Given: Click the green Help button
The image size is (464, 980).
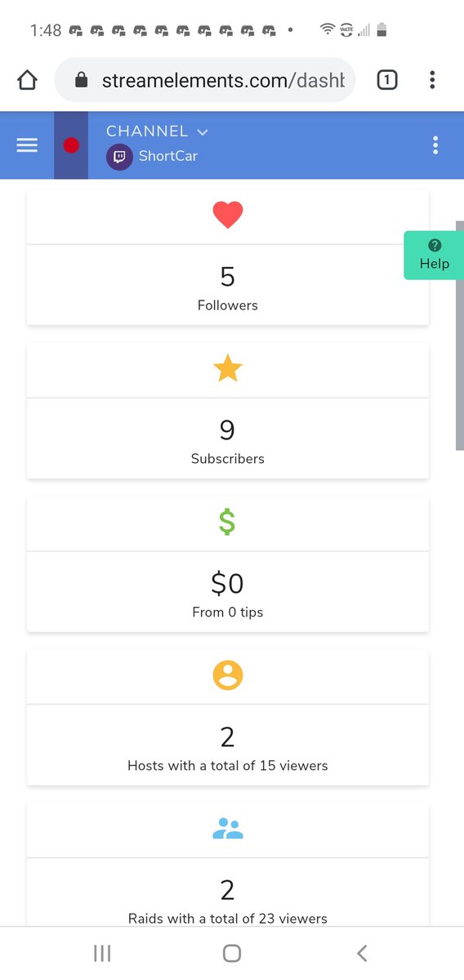Looking at the screenshot, I should coord(434,255).
